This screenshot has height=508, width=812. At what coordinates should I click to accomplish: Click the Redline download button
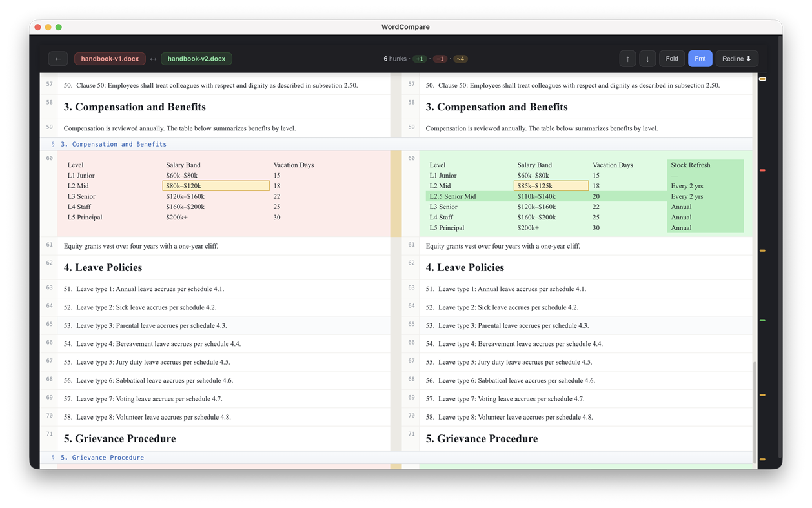736,59
